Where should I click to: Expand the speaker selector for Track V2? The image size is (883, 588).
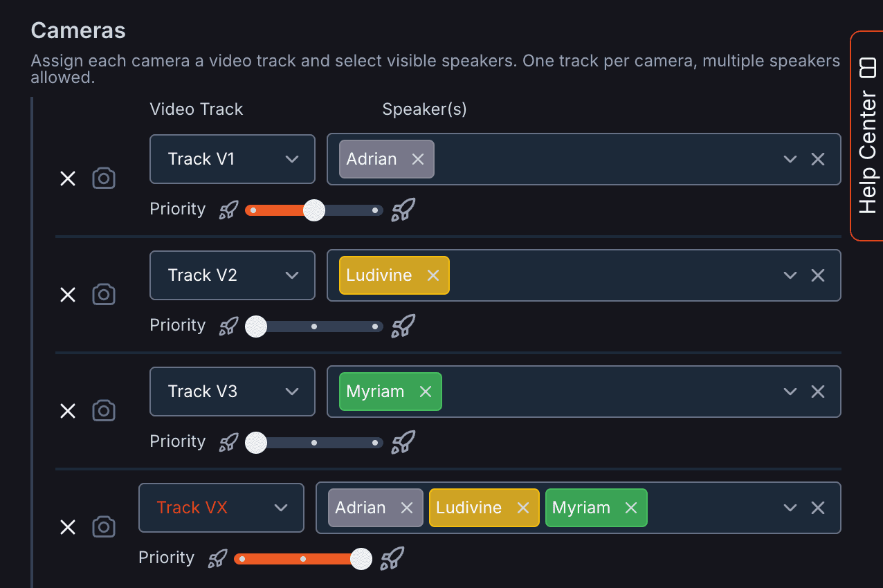point(790,275)
